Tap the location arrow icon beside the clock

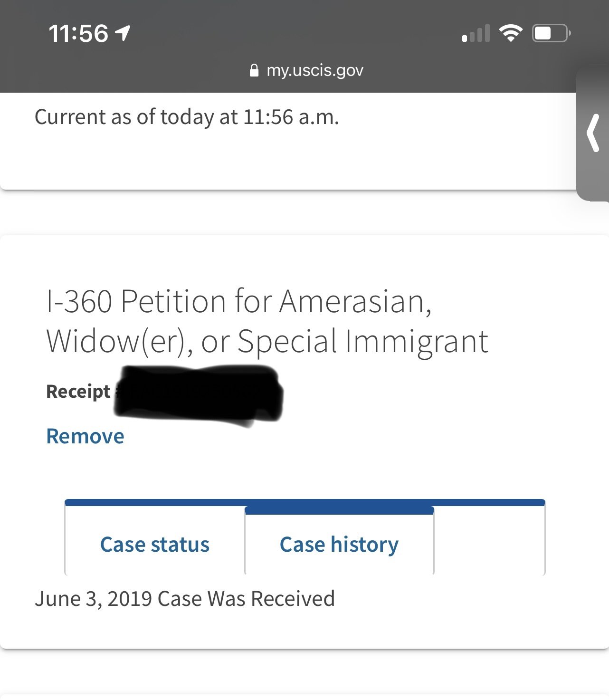(x=123, y=33)
